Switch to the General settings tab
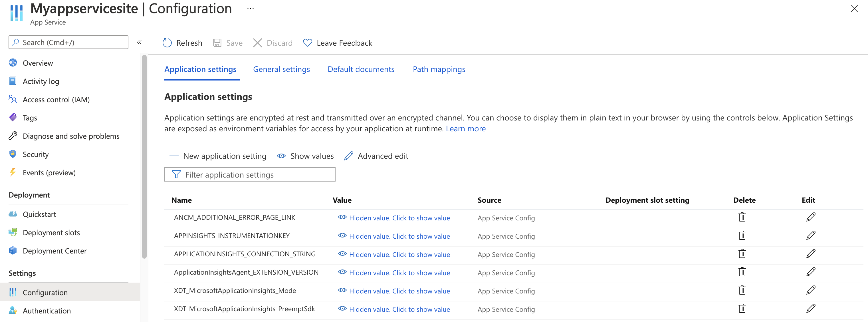868x322 pixels. click(x=281, y=69)
